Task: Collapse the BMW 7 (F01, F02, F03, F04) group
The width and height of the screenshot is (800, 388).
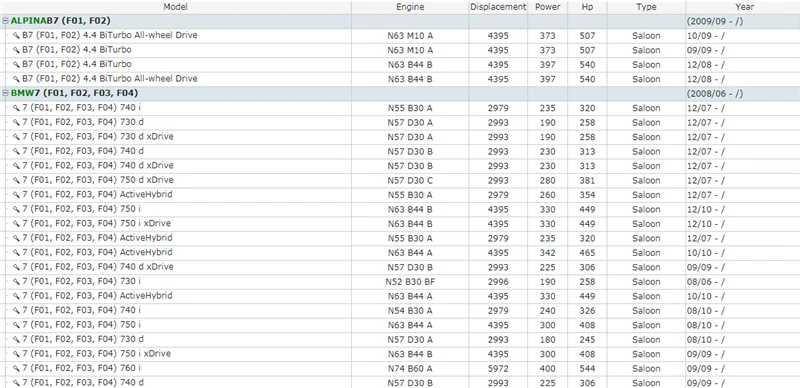Action: tap(6, 94)
